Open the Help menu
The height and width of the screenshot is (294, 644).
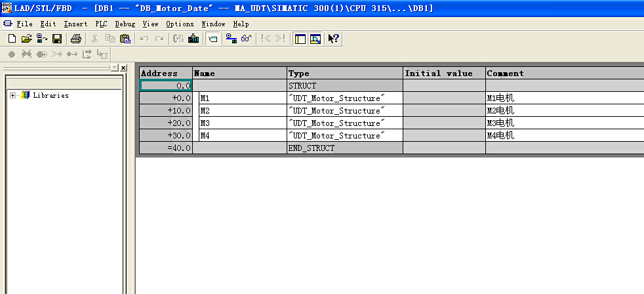click(241, 24)
